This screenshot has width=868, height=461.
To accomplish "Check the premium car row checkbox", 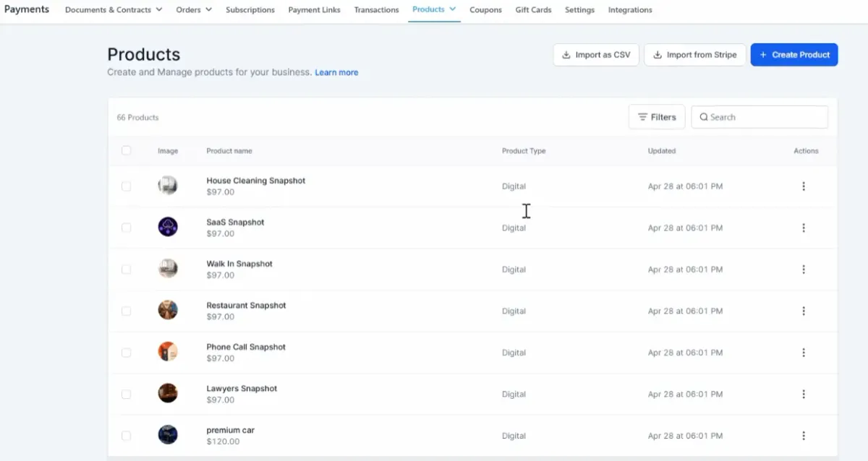I will pos(127,436).
